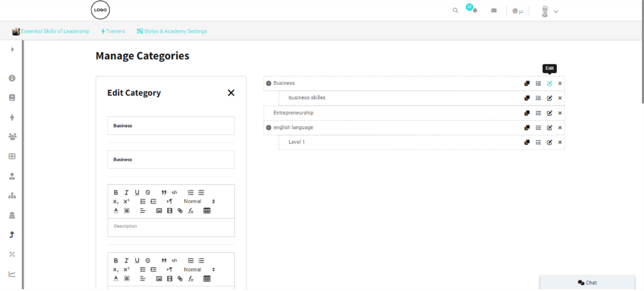Remove the business skilles subcategory

[560, 98]
